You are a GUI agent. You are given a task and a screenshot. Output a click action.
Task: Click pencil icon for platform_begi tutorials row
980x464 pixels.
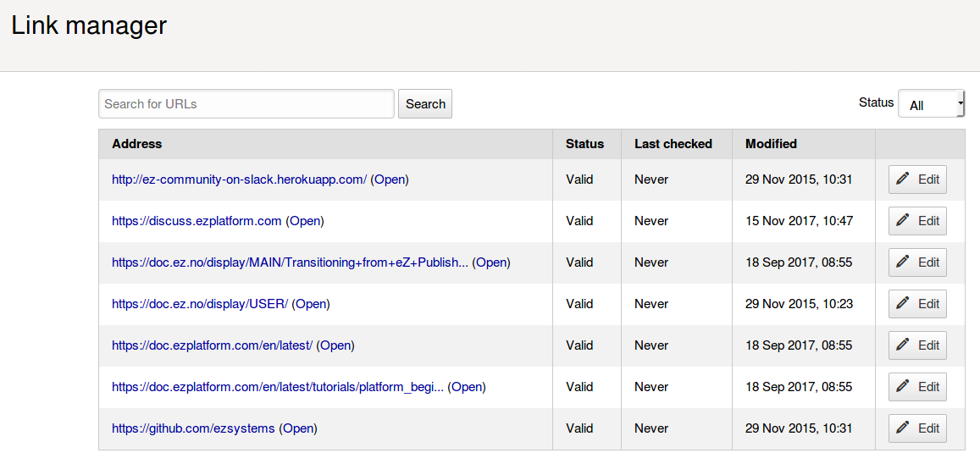click(903, 387)
